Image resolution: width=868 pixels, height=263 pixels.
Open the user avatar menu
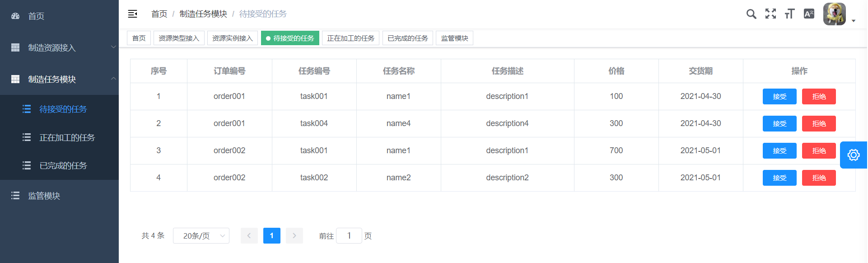click(x=835, y=14)
